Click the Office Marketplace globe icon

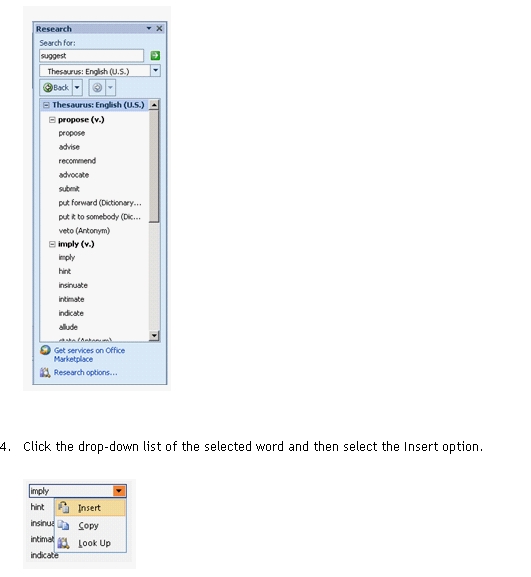pyautogui.click(x=45, y=350)
